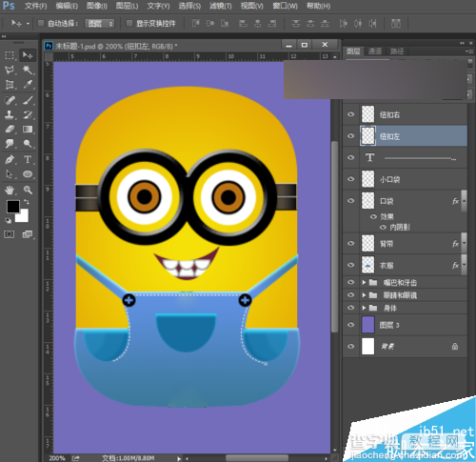
Task: Select the Ellipse shape tool
Action: (x=28, y=174)
